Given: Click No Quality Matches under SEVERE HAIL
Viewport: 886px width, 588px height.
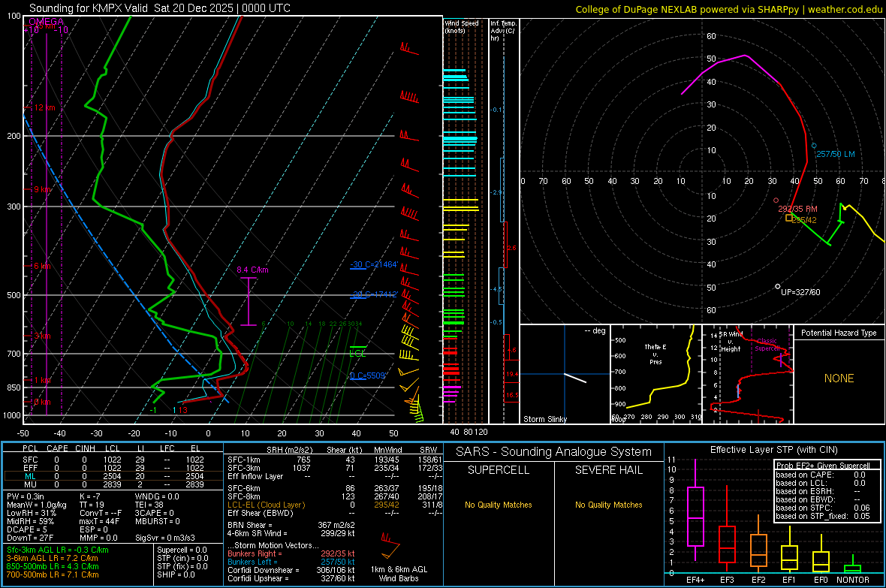Looking at the screenshot, I should [608, 505].
